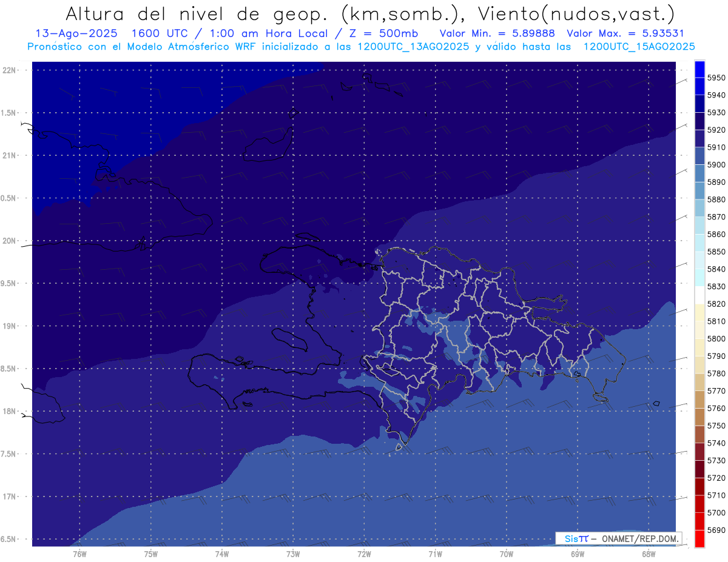This screenshot has width=728, height=562.
Task: Click the colorbar label '5900'
Action: click(x=716, y=164)
